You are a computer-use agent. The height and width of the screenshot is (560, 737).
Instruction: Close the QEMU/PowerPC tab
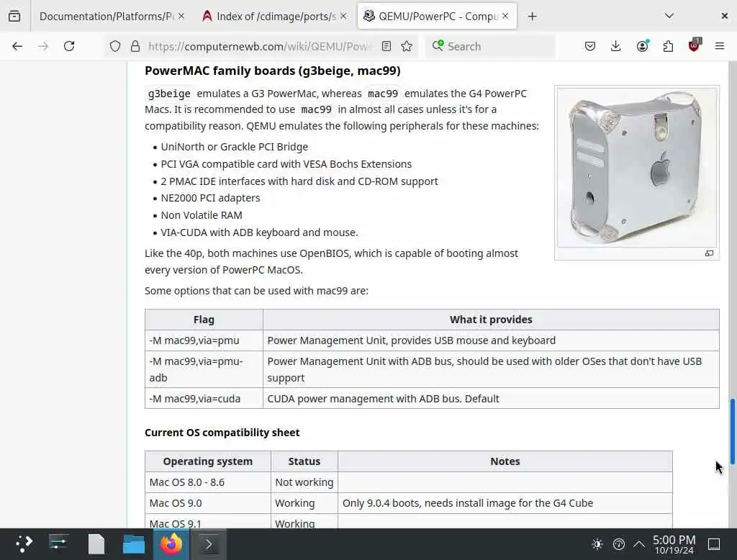point(505,16)
